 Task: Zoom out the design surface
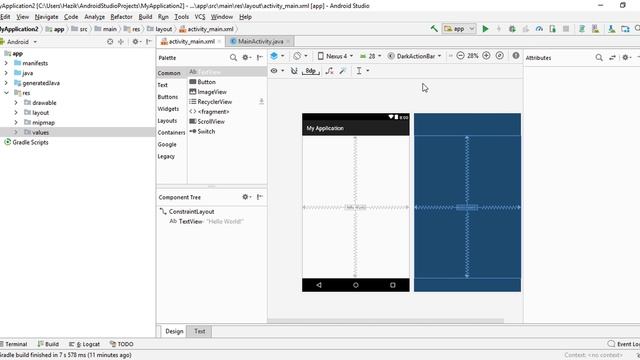point(460,56)
